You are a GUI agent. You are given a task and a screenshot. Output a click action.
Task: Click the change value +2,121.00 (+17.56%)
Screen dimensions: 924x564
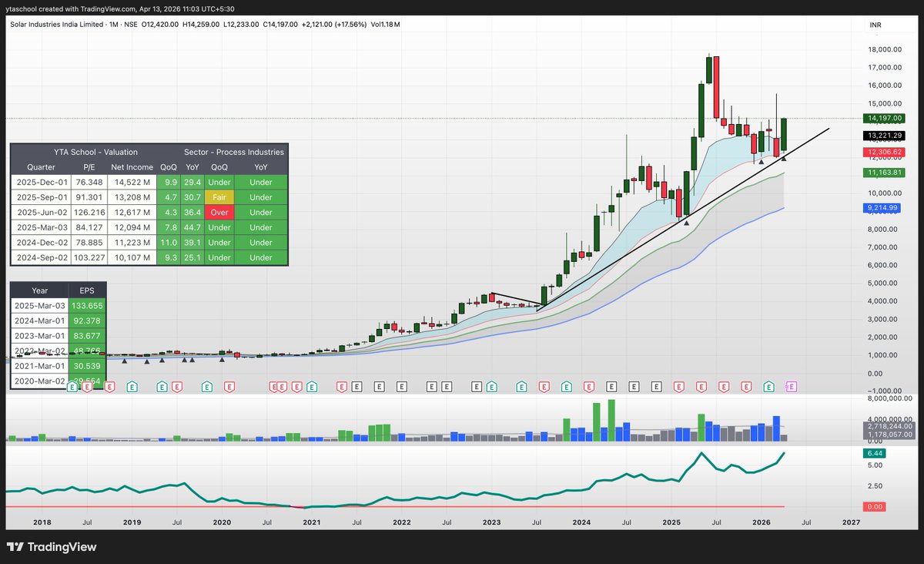[x=336, y=25]
